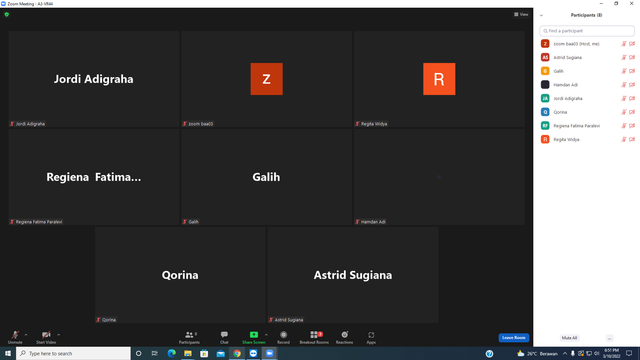Open the Reactions menu
This screenshot has width=640, height=360.
[x=344, y=337]
